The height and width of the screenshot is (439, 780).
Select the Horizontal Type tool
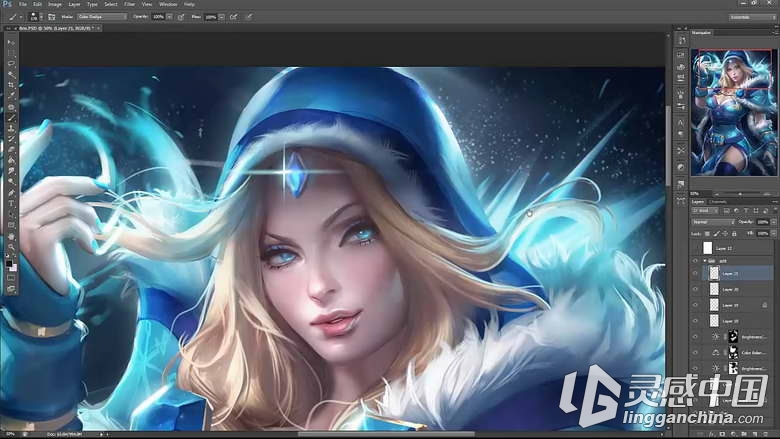[x=11, y=203]
